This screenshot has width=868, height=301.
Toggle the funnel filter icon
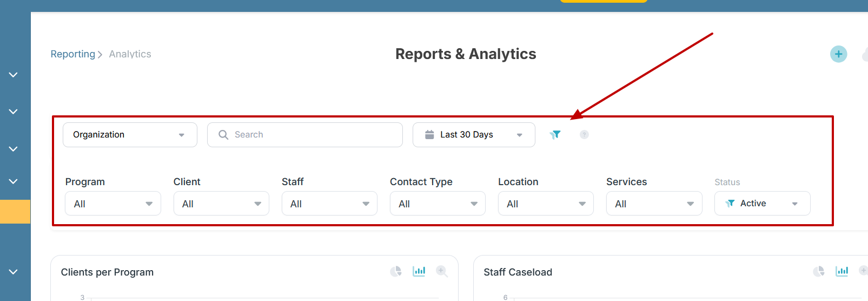(x=555, y=135)
